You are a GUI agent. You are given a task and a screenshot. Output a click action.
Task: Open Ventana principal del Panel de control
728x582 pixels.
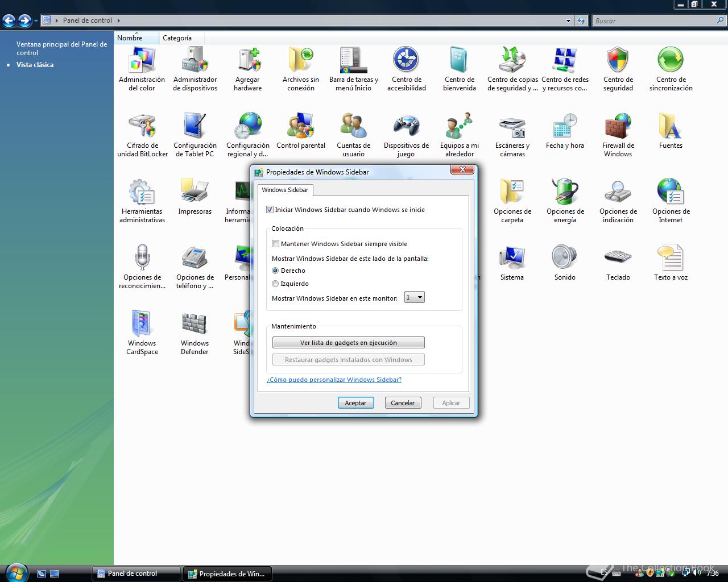click(x=61, y=48)
